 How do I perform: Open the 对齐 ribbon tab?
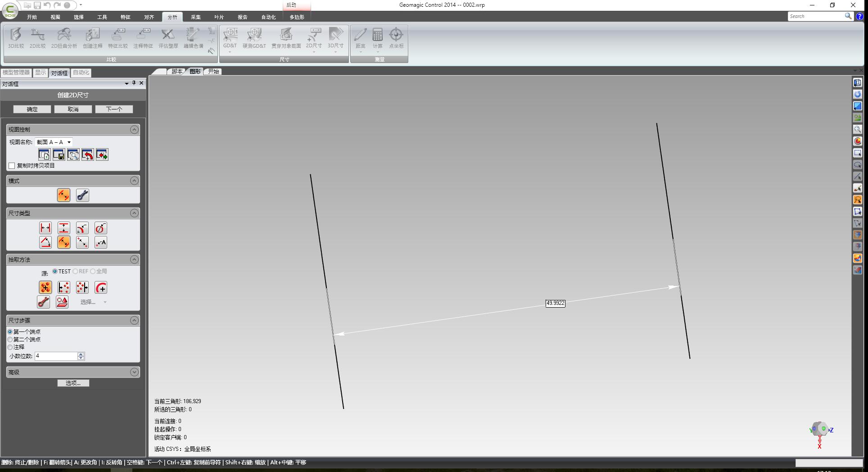click(x=149, y=17)
